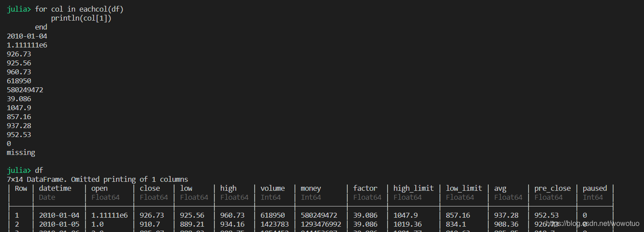Click the '618950' volume cell in table row 1

coord(273,215)
